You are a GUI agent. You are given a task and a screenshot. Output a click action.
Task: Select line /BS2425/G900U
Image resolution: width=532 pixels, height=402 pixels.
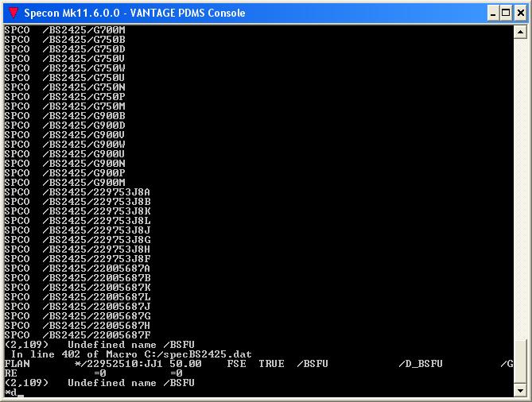click(64, 153)
